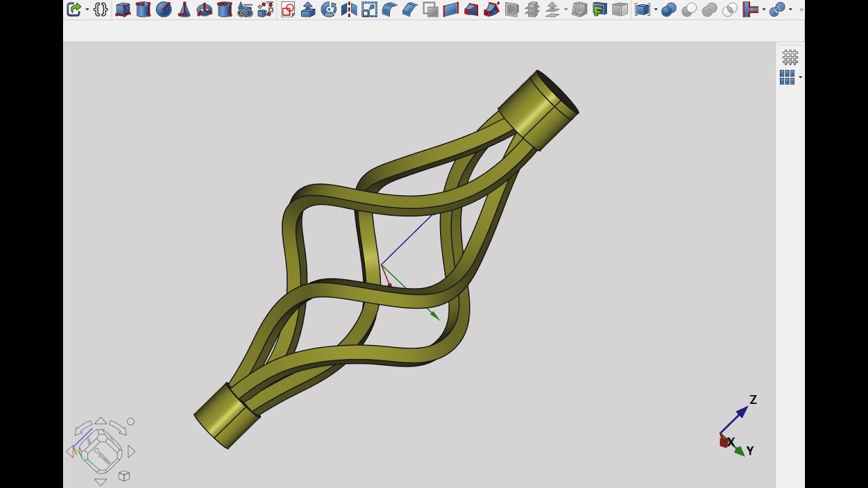Open the Offset tool dropdown arrow
The image size is (868, 488).
tap(565, 9)
